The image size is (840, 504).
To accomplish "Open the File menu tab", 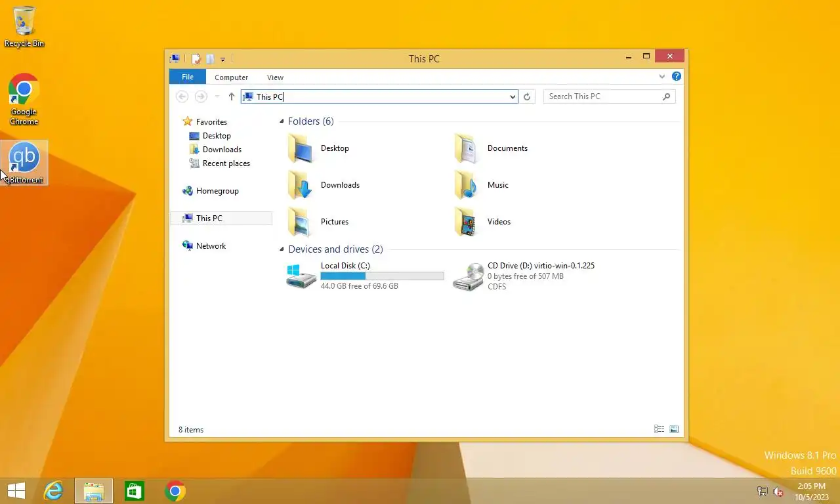I will point(188,77).
